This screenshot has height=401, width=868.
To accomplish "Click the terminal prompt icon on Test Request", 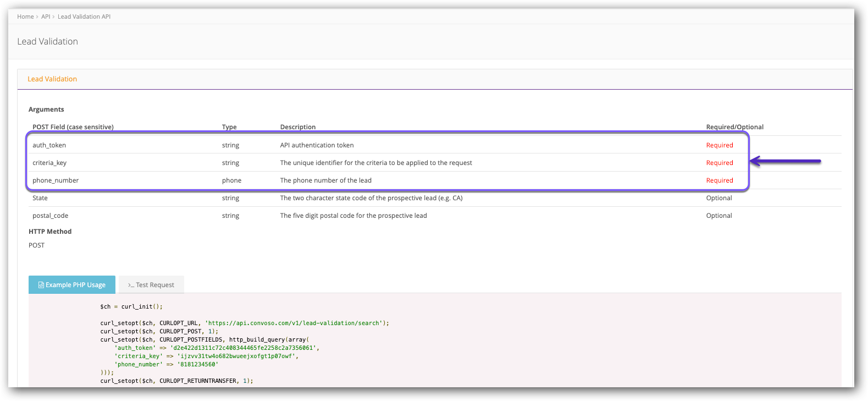I will (131, 285).
